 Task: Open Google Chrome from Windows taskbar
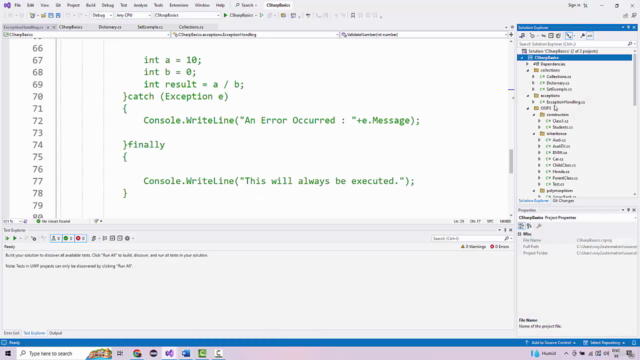(x=137, y=353)
